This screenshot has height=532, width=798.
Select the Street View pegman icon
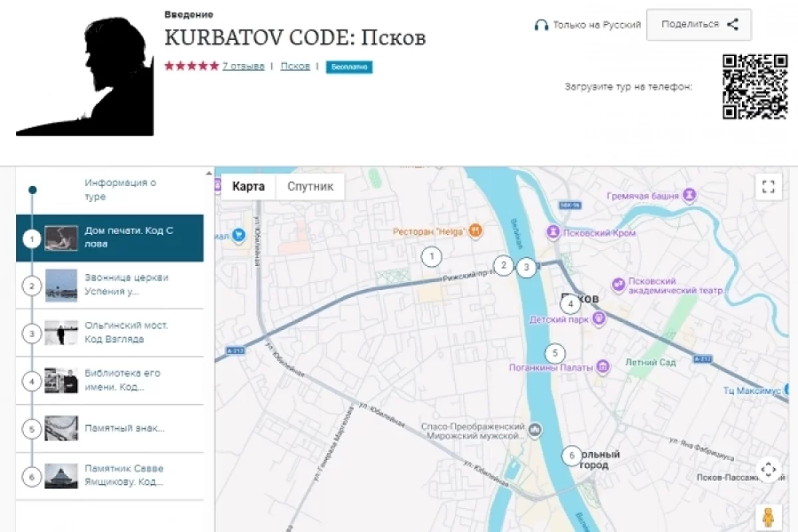(x=768, y=517)
